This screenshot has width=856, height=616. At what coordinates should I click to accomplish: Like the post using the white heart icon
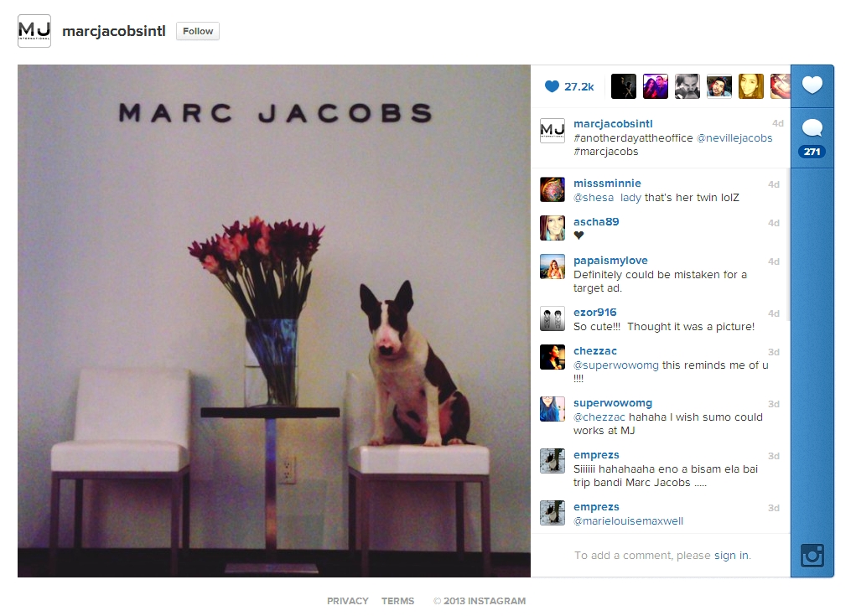[x=812, y=85]
